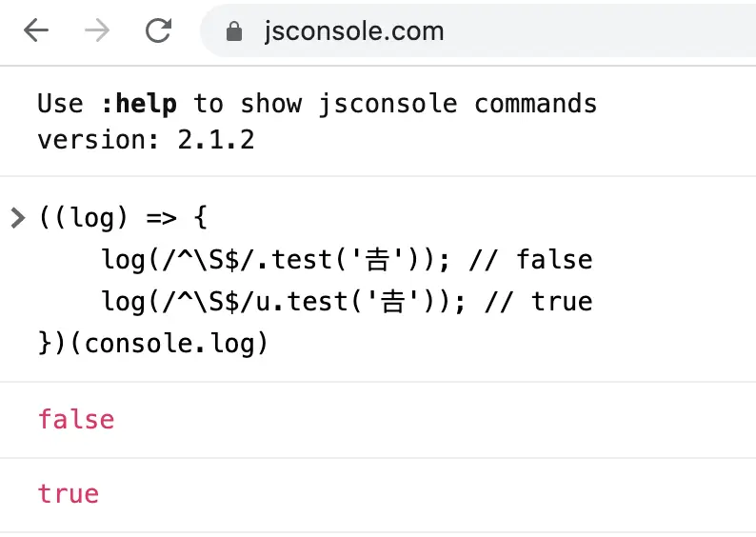Click the :help command text
Viewport: 756px width, 537px height.
pos(139,104)
